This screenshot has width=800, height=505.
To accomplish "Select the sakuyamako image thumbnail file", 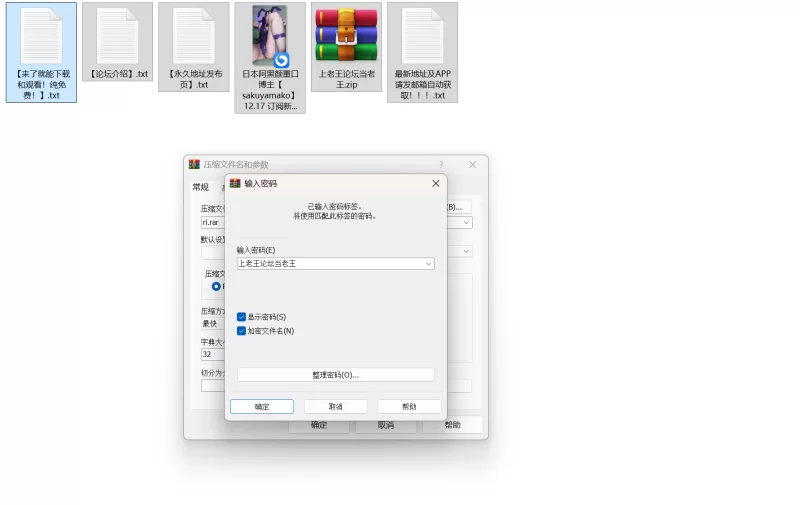I will [x=270, y=58].
